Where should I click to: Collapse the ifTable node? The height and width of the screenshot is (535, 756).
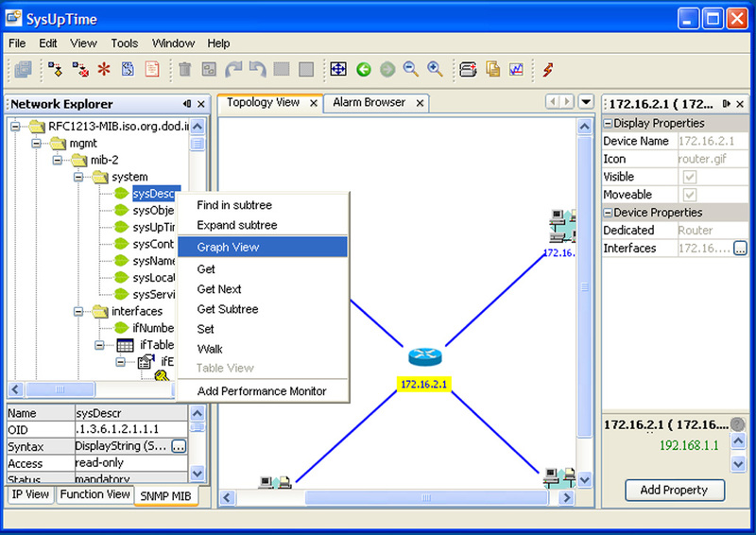pos(99,345)
